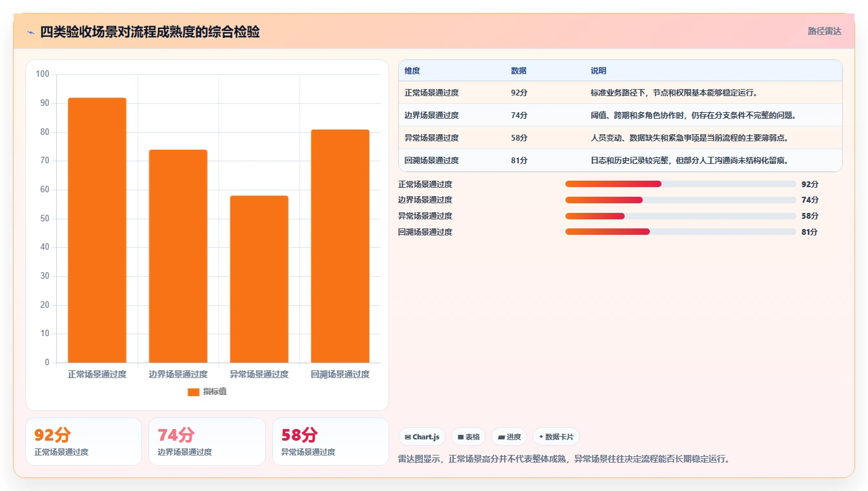
Task: Click the 回溯场景通过度 label in the progress list
Action: [425, 232]
